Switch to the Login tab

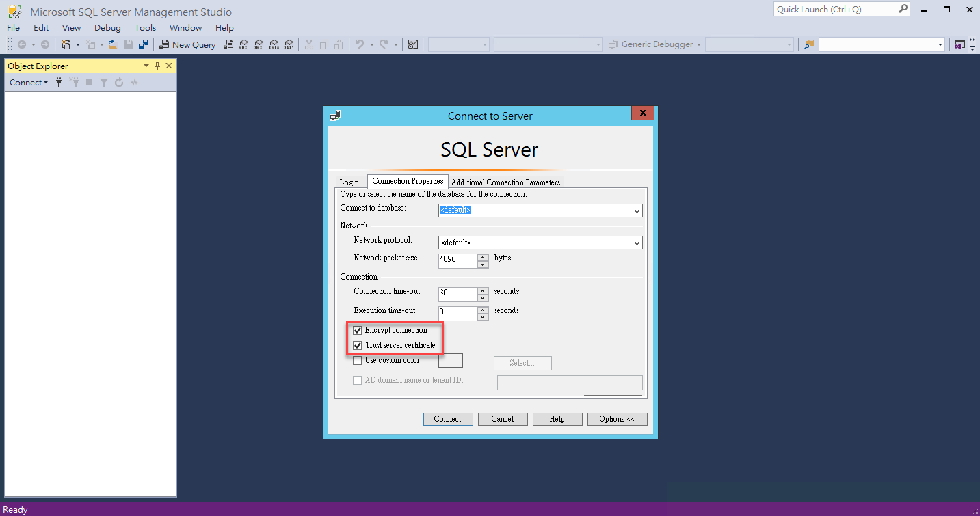(350, 182)
